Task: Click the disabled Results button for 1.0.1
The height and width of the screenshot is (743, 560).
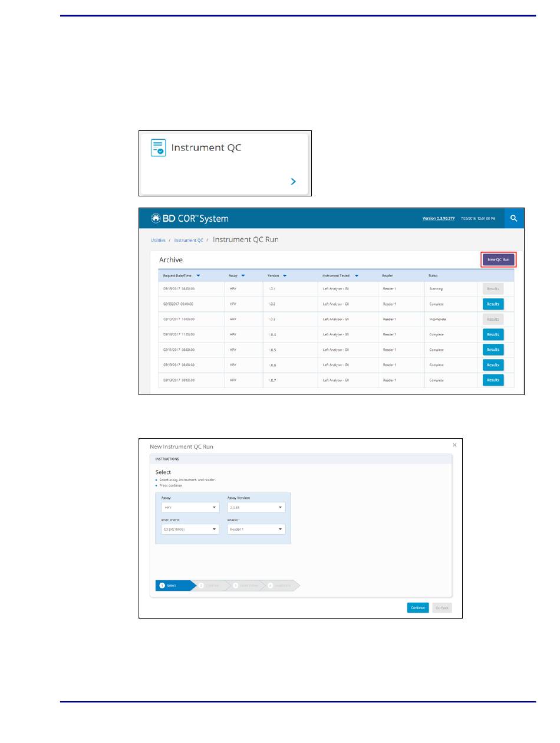Action: 493,289
